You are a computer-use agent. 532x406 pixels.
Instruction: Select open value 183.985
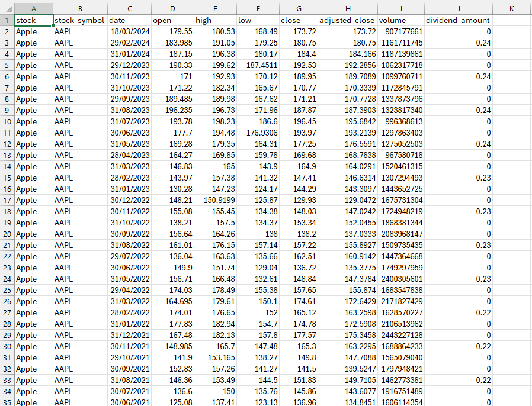173,43
